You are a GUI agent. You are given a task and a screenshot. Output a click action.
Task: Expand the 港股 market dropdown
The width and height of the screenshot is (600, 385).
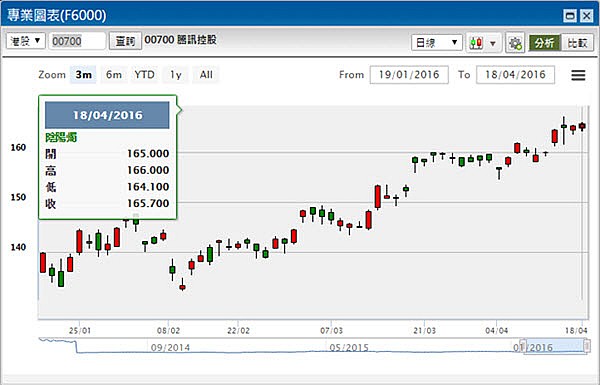26,41
